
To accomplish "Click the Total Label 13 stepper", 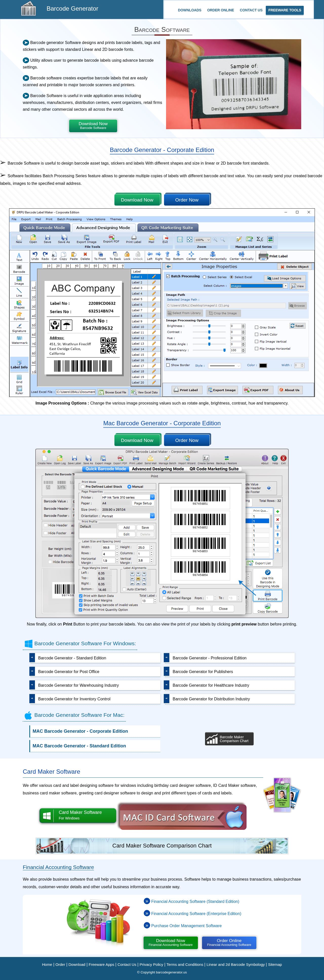I will [x=155, y=601].
